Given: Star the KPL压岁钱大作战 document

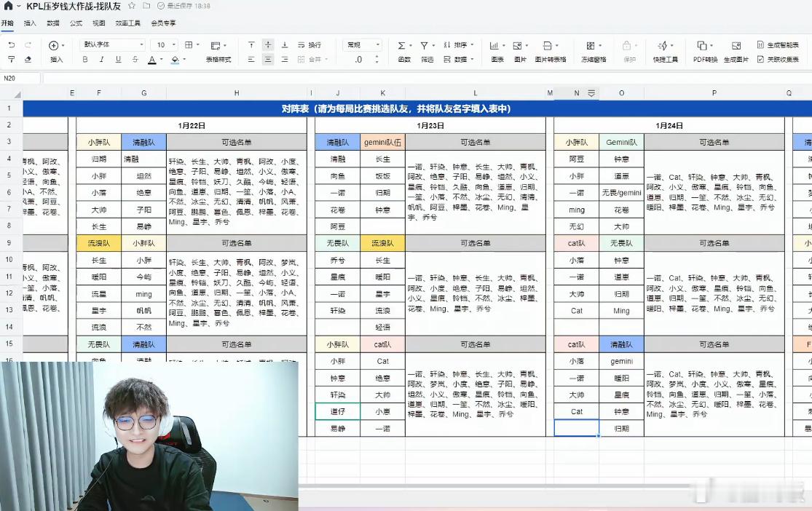Looking at the screenshot, I should [132, 6].
